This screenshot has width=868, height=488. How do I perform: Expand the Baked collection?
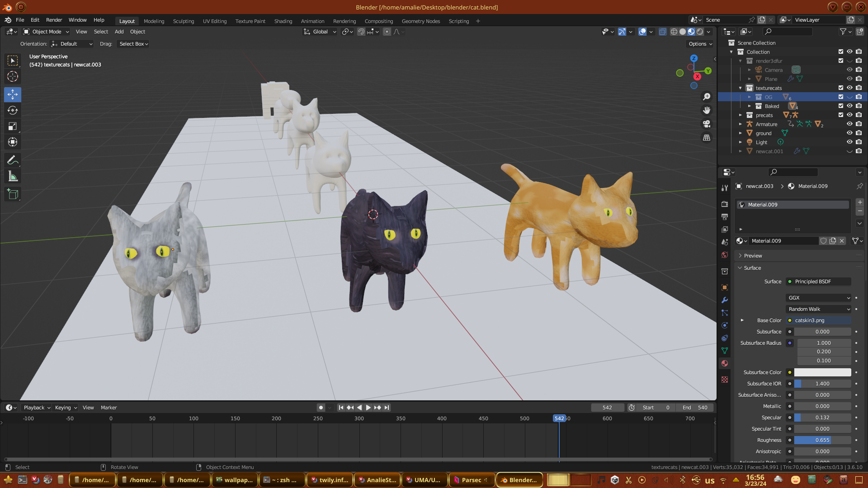point(749,106)
